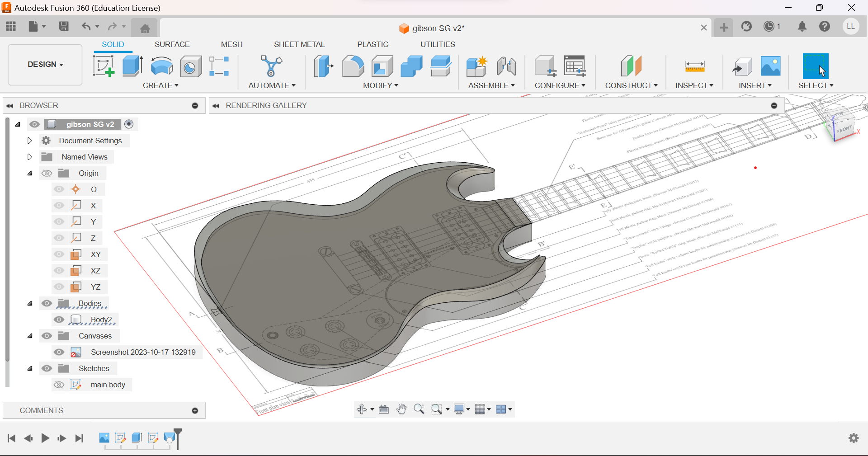Activate the Select tool icon
The width and height of the screenshot is (868, 456).
pyautogui.click(x=816, y=66)
